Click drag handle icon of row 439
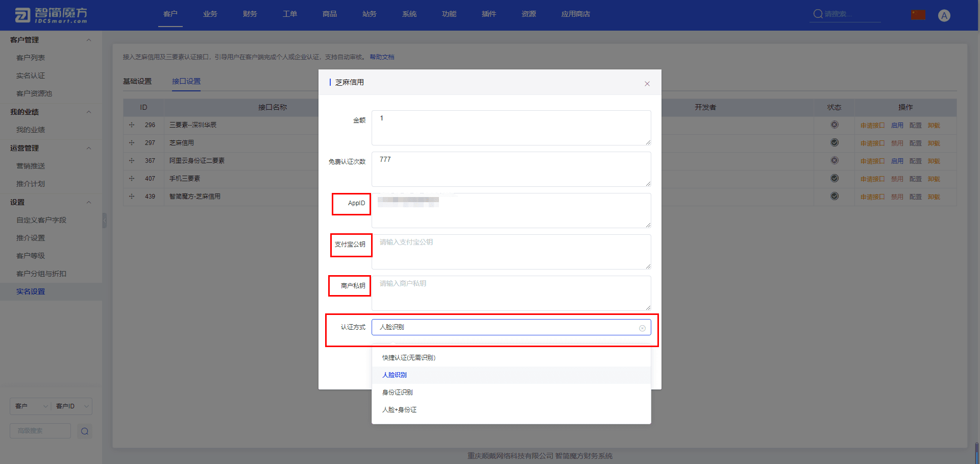 (x=132, y=197)
